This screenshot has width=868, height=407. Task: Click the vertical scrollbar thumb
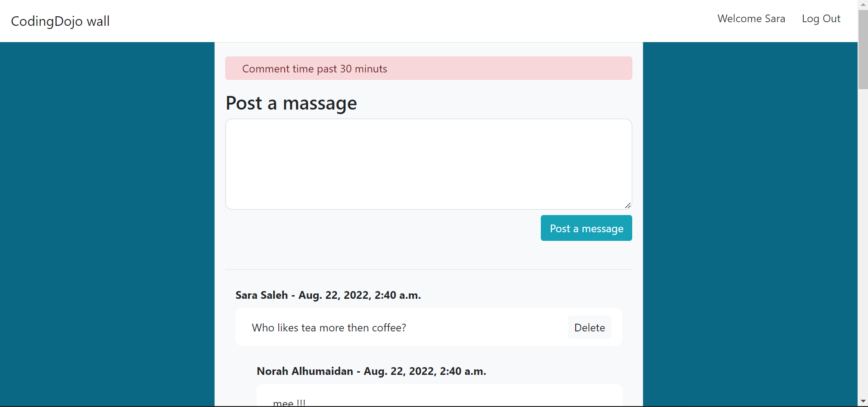(863, 49)
